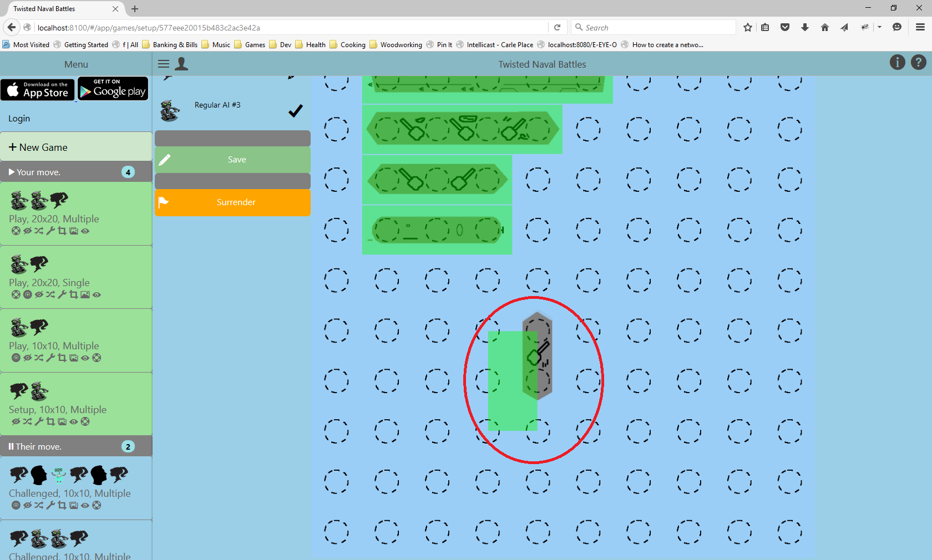Open a new browser tab with plus
Viewport: 932px width, 560px height.
point(135,9)
